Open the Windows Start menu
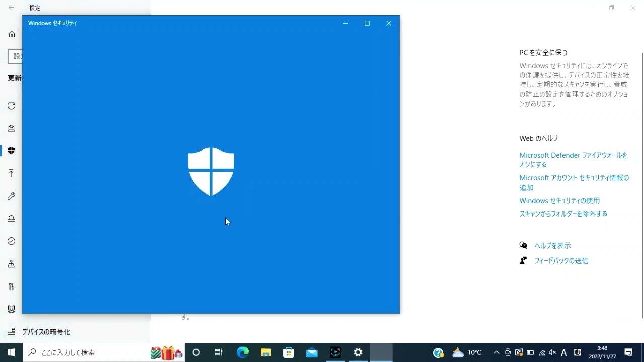 (x=11, y=352)
